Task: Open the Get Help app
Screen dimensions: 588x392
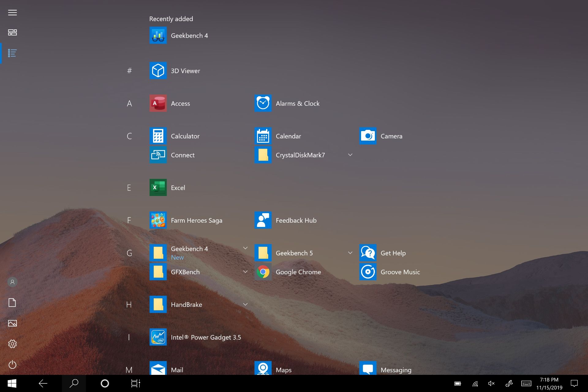Action: coord(383,253)
